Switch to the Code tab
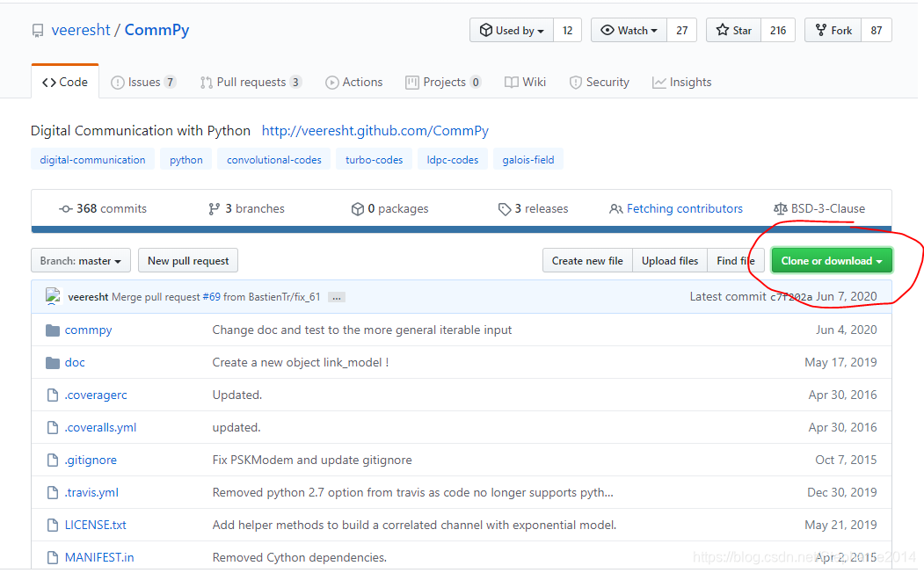 (65, 82)
